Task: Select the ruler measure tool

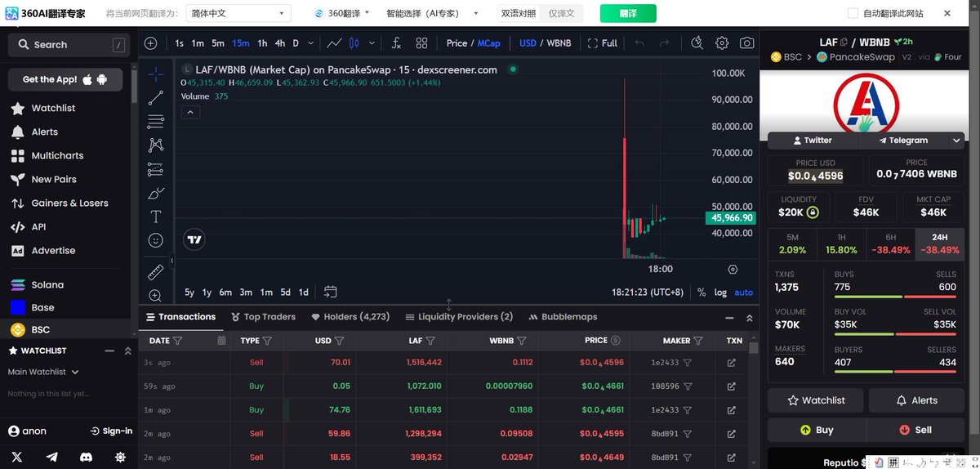Action: [156, 271]
